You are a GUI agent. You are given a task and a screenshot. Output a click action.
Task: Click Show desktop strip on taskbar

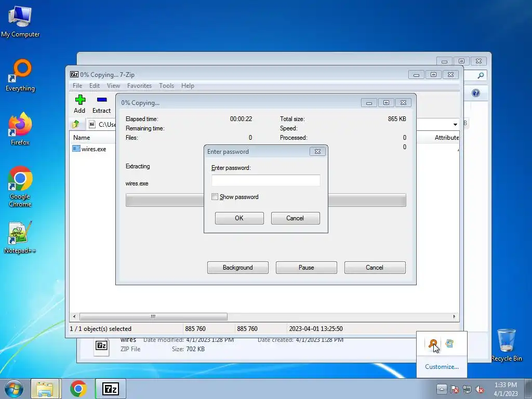528,389
